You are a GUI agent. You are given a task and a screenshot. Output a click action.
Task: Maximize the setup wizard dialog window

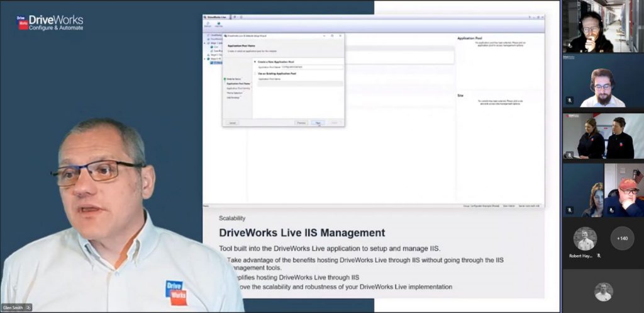pyautogui.click(x=332, y=36)
